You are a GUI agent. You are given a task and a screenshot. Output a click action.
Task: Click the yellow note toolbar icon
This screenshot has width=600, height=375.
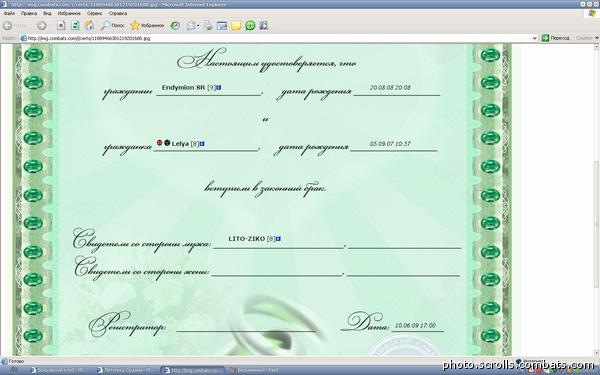click(236, 26)
